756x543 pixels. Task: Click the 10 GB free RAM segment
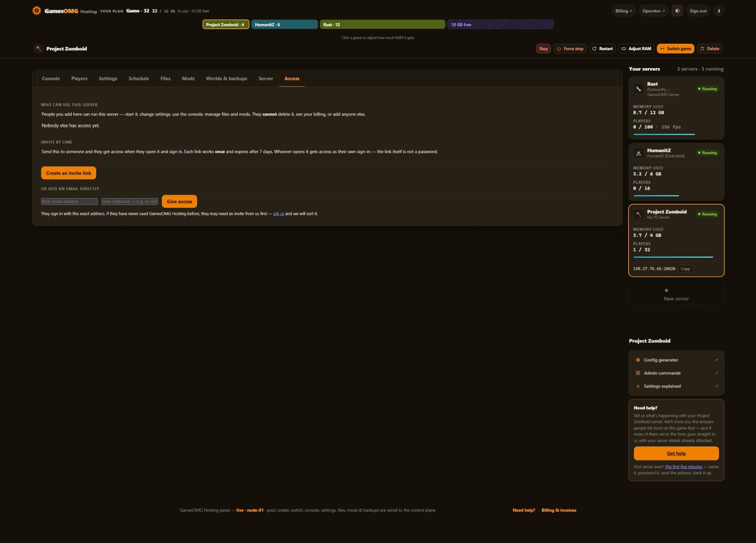click(500, 24)
